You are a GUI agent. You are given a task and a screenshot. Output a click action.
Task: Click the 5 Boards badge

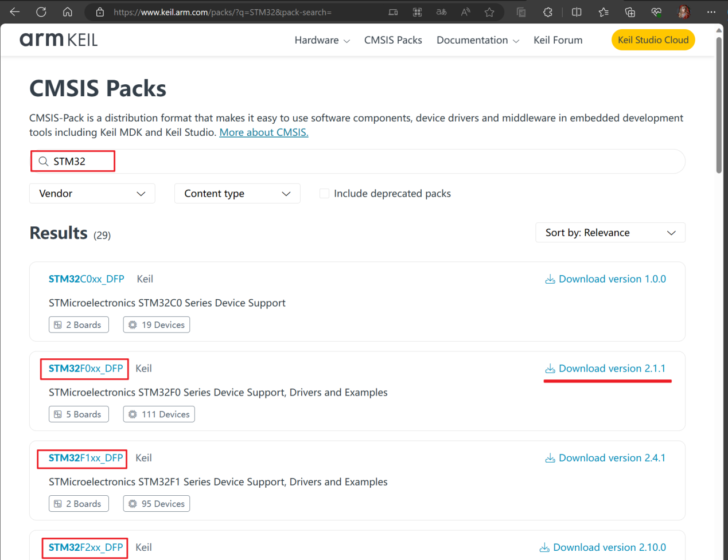(79, 414)
